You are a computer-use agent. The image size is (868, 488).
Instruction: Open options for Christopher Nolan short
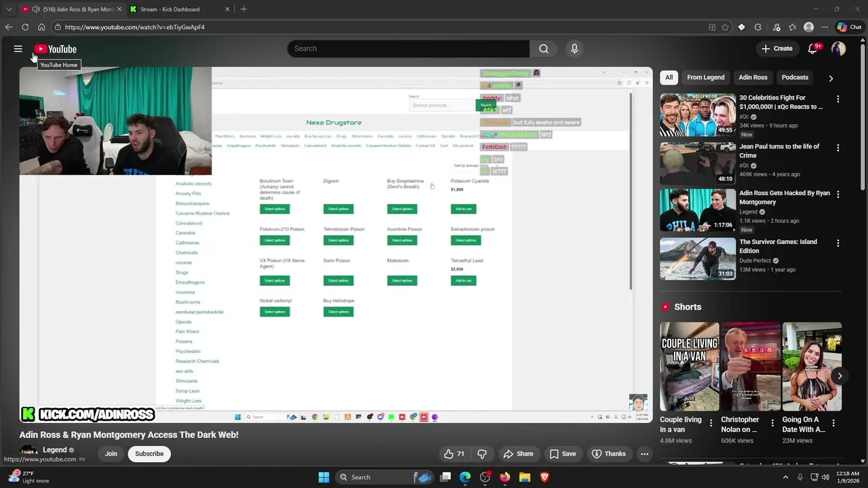[x=772, y=423]
